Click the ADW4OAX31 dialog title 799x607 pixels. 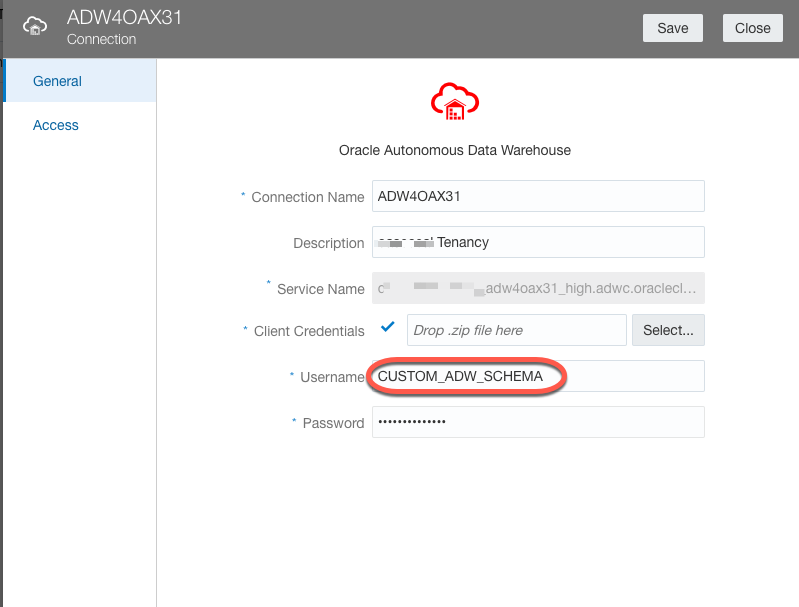pyautogui.click(x=124, y=17)
